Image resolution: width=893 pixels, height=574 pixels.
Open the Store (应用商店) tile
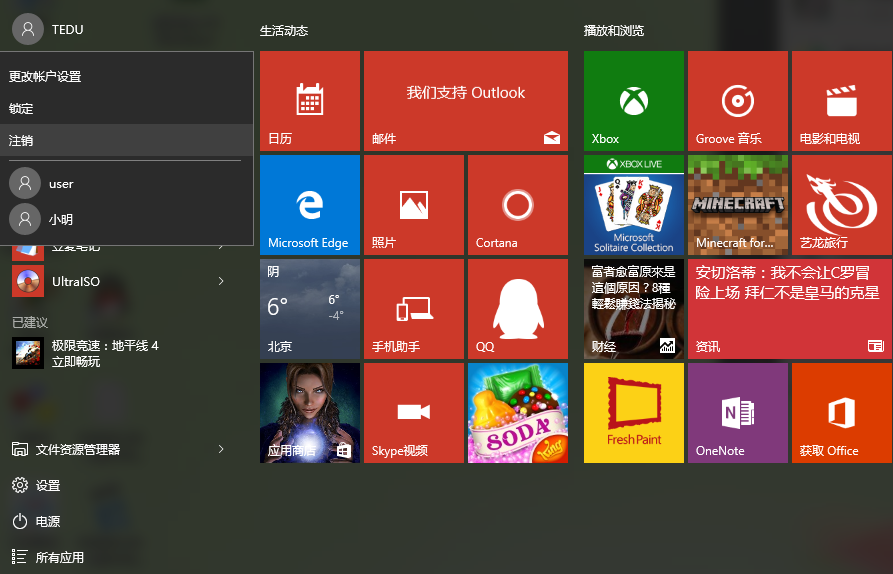310,413
